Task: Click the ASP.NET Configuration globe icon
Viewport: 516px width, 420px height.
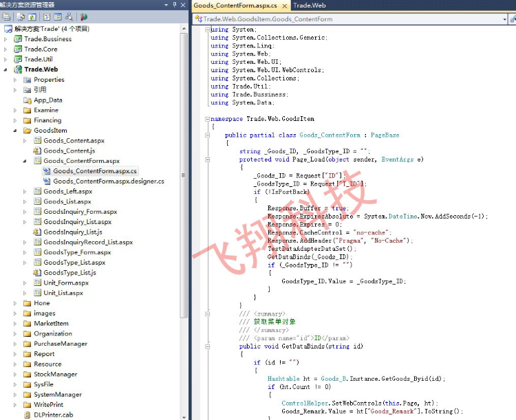Action: (x=84, y=16)
